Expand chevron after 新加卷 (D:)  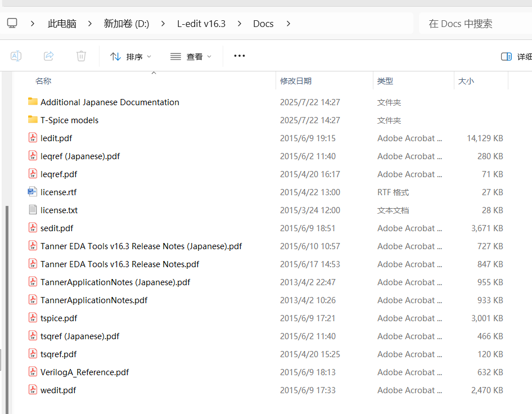(163, 24)
